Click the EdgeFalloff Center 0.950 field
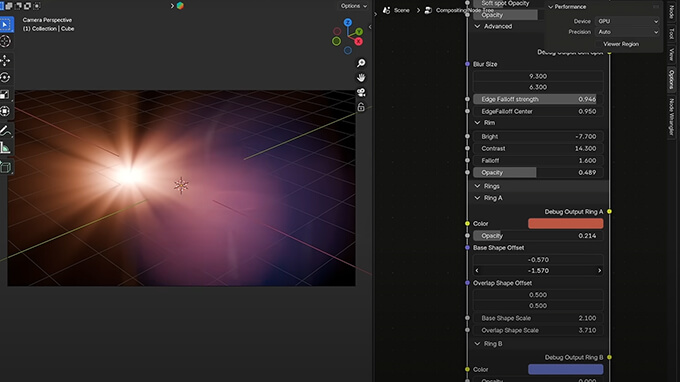The height and width of the screenshot is (382, 680). 538,111
